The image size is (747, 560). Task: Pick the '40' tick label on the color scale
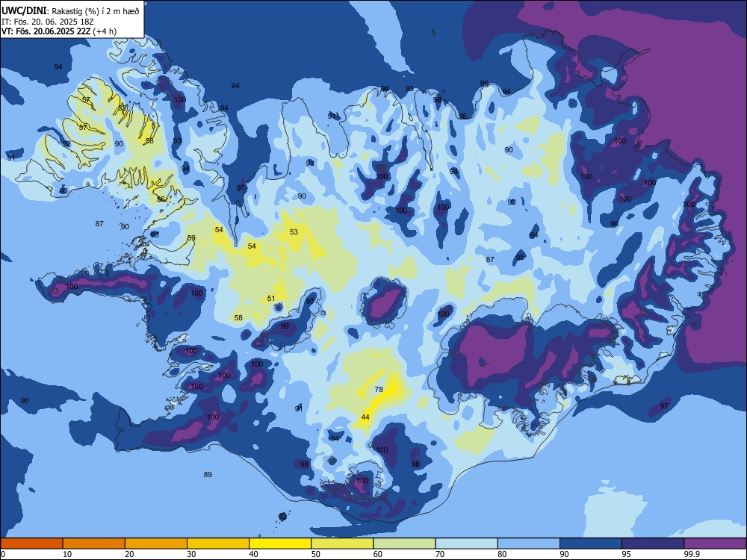pyautogui.click(x=253, y=554)
